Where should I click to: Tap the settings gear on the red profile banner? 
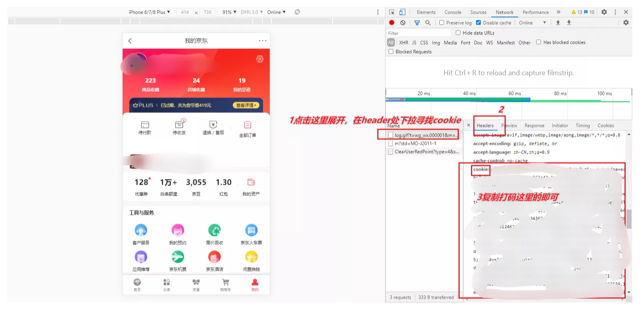tap(260, 59)
